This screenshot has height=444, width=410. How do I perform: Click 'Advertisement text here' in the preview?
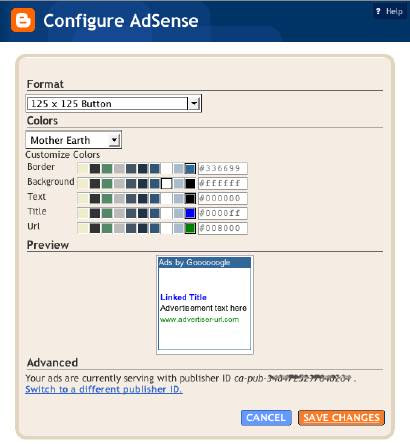tap(203, 308)
